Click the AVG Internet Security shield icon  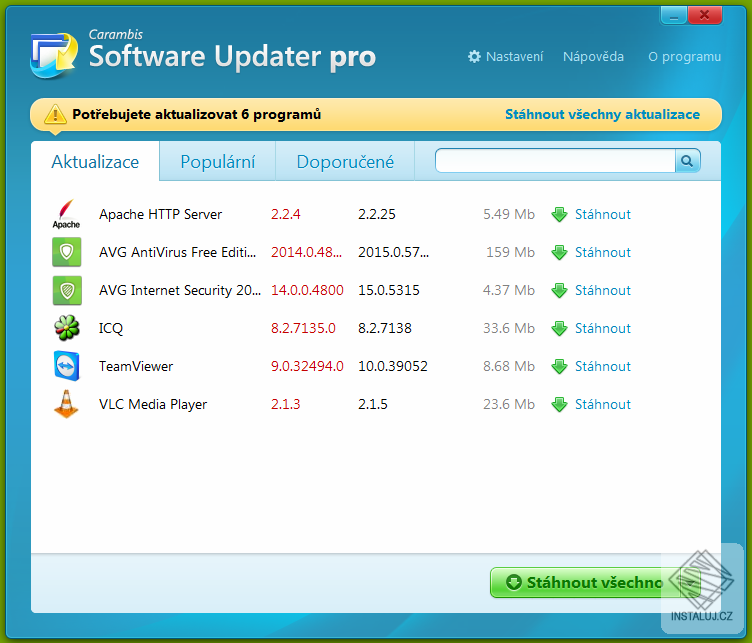[x=67, y=290]
